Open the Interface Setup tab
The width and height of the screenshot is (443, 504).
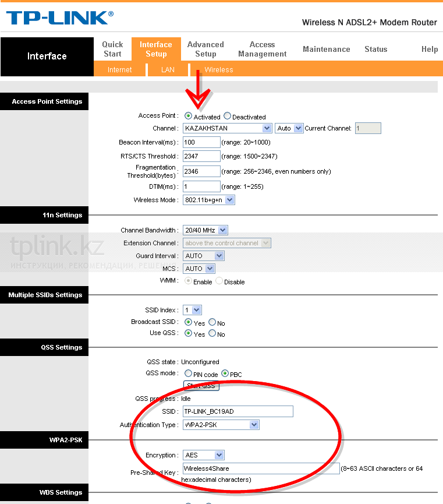(x=156, y=49)
